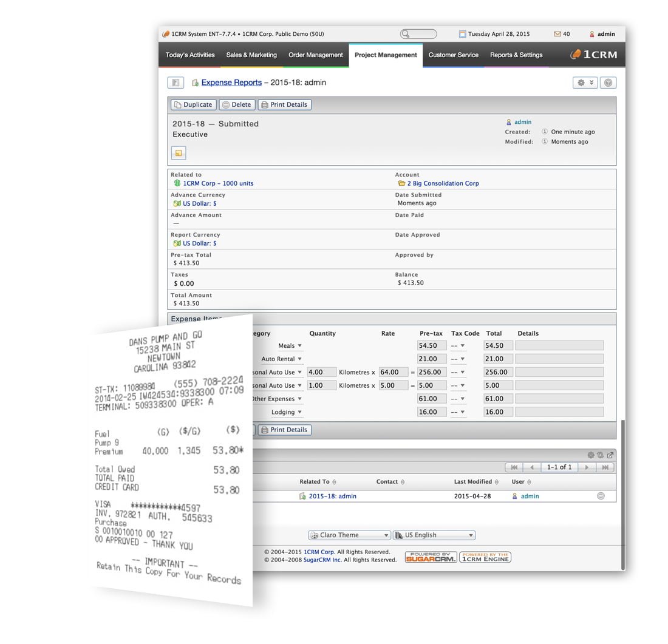Click the Meals pre-tax amount field 54.50

432,346
